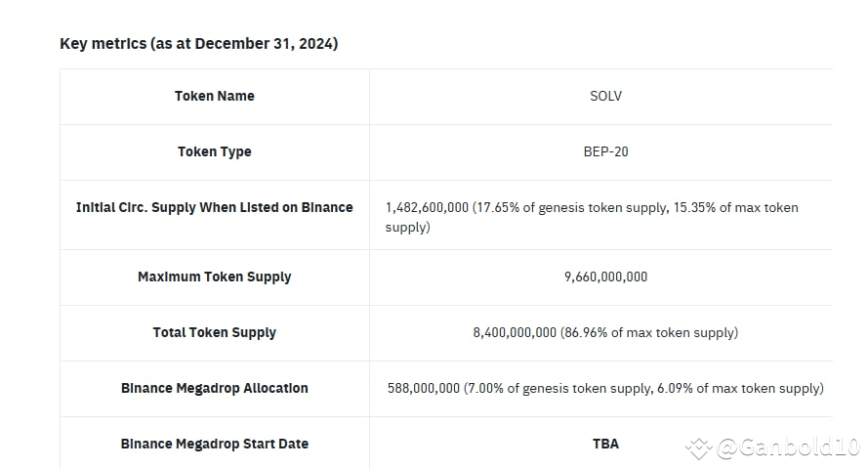This screenshot has height=469, width=868.
Task: Click the 588,000,000 Megadrop allocation number
Action: (x=424, y=388)
